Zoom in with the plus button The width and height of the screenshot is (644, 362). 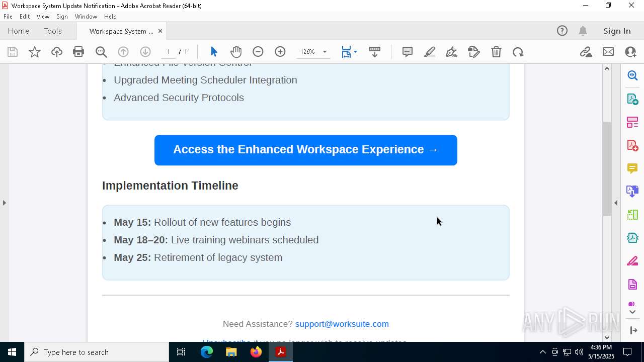coord(280,52)
